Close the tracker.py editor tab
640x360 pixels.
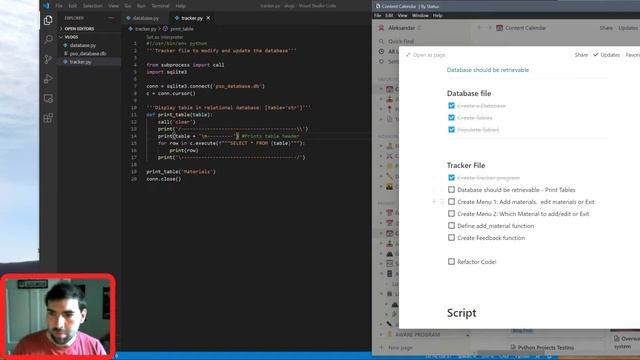(208, 18)
